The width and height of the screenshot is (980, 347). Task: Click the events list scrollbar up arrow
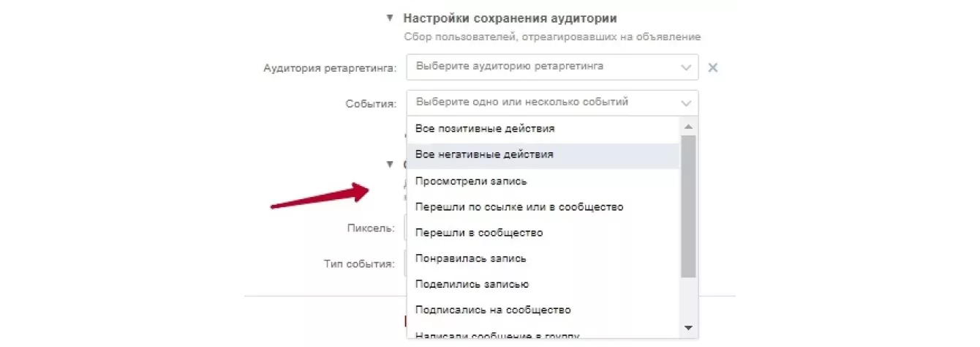(x=687, y=126)
